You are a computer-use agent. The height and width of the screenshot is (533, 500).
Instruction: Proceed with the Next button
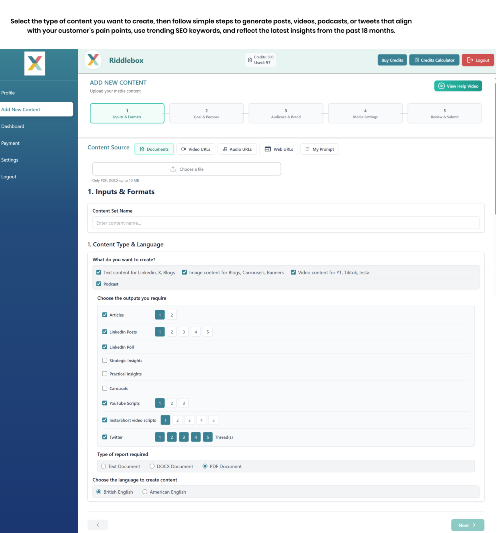467,525
